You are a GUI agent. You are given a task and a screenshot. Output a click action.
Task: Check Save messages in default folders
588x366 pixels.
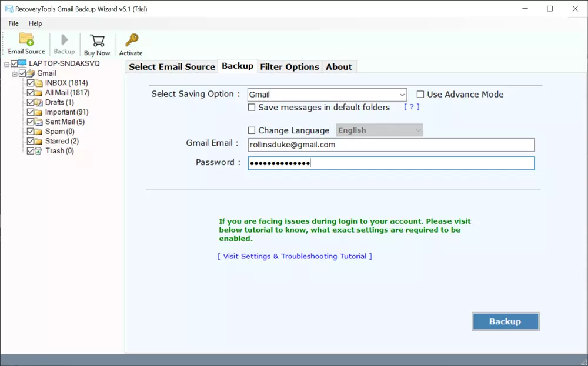click(x=252, y=108)
